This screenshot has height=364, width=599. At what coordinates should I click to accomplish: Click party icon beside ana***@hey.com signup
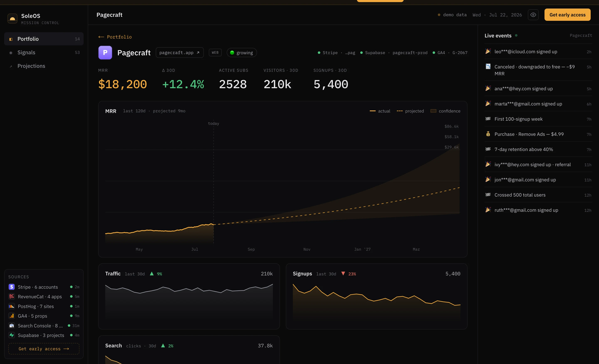[x=488, y=88]
